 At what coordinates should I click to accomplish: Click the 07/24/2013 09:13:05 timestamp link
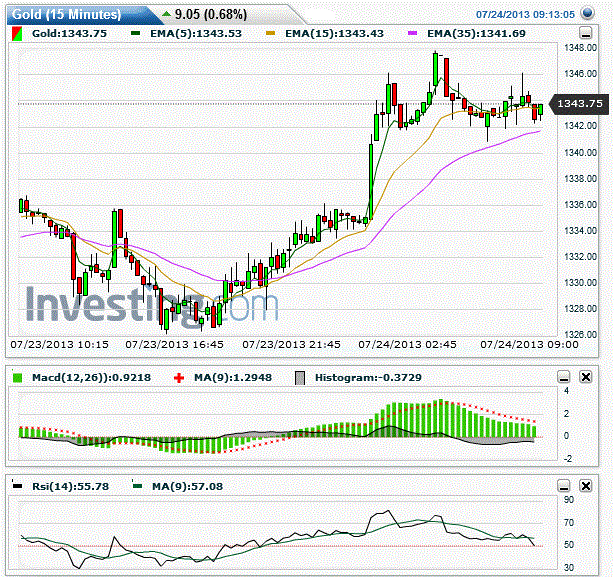pos(525,14)
